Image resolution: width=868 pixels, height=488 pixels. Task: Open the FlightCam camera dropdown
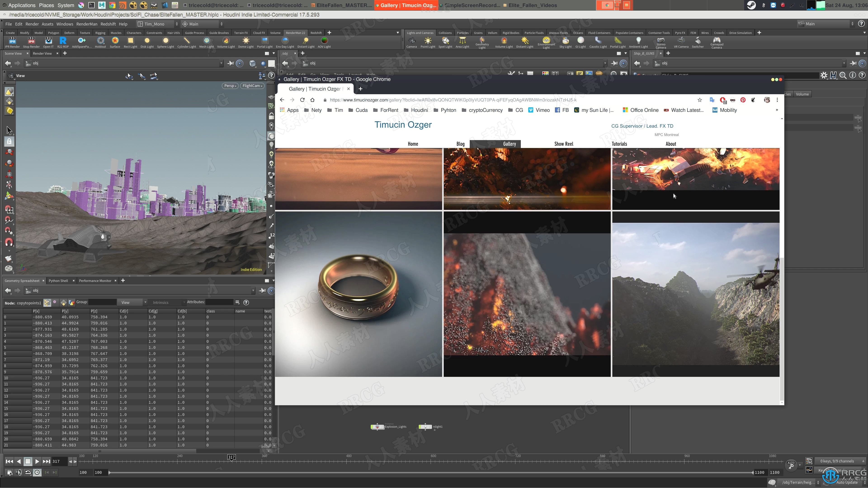[x=252, y=86]
